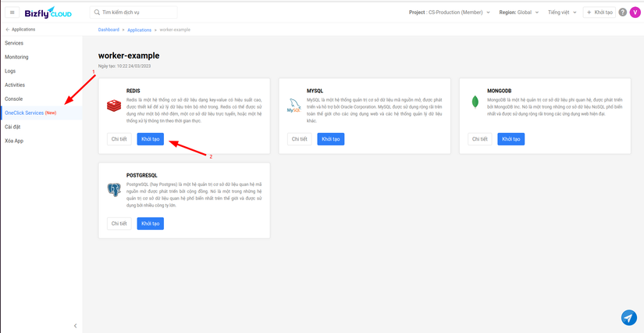Collapse the sidebar with chevron icon

75,326
